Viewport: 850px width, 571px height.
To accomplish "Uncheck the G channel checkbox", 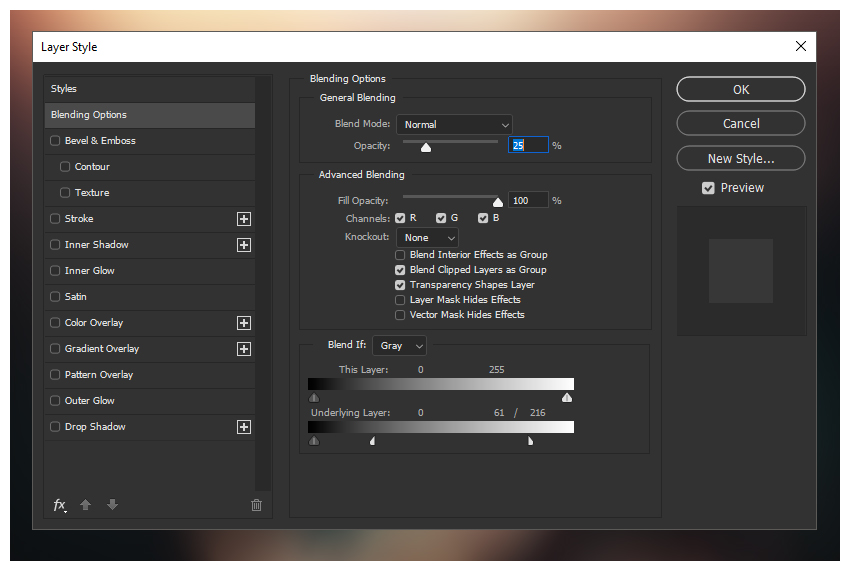I will [441, 218].
